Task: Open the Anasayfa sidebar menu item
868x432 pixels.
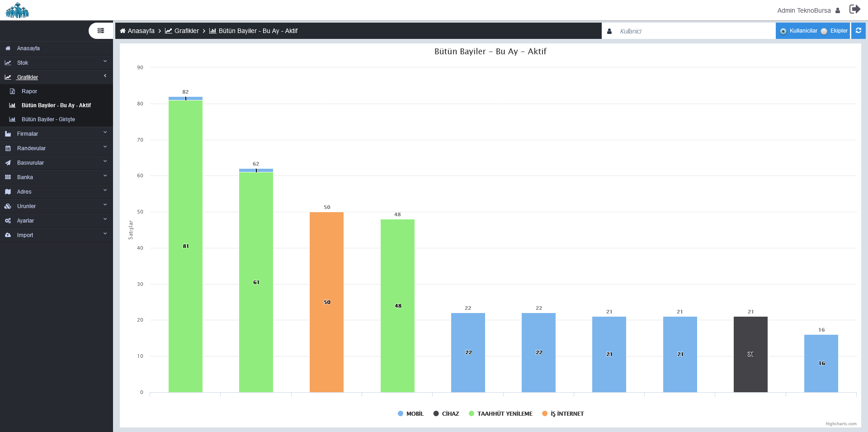Action: [x=28, y=48]
